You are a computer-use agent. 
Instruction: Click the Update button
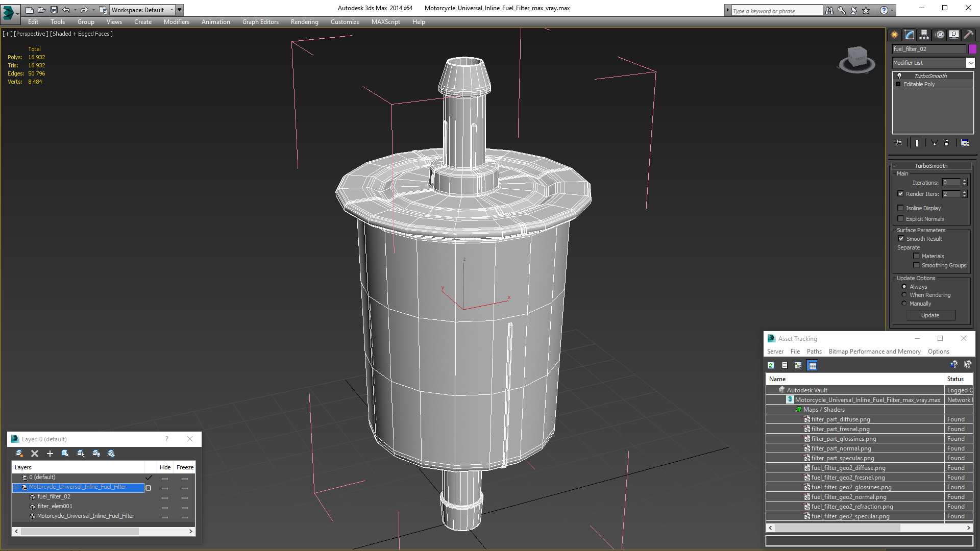click(930, 315)
